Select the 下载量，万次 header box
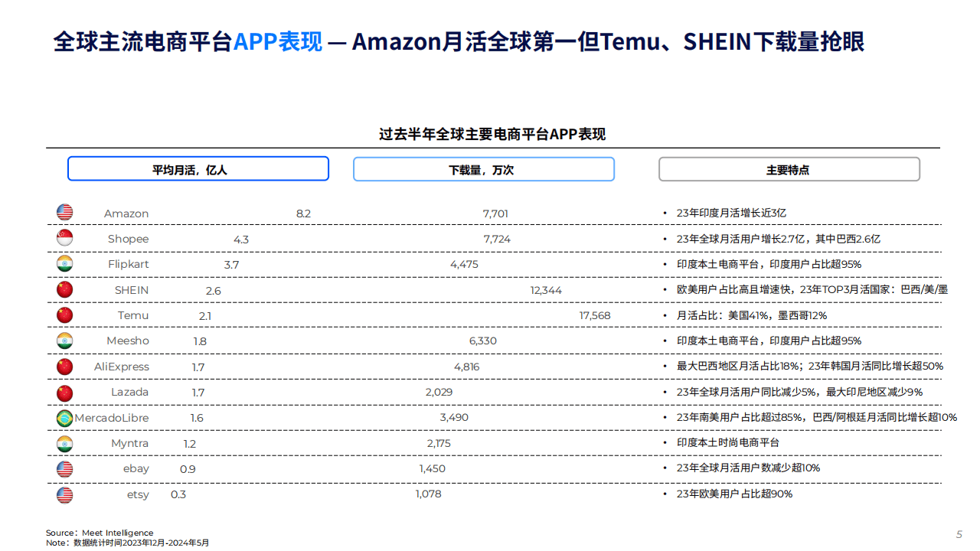This screenshot has height=551, width=980. pyautogui.click(x=484, y=169)
